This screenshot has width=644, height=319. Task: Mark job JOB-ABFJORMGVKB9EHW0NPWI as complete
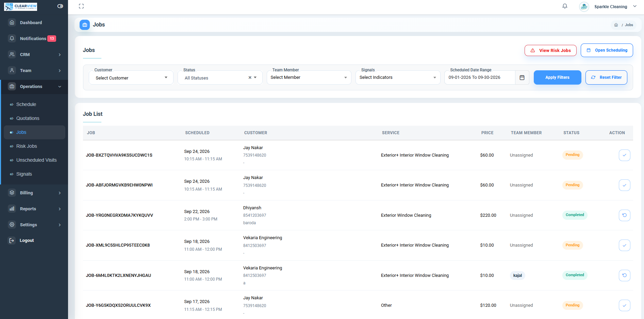[624, 185]
